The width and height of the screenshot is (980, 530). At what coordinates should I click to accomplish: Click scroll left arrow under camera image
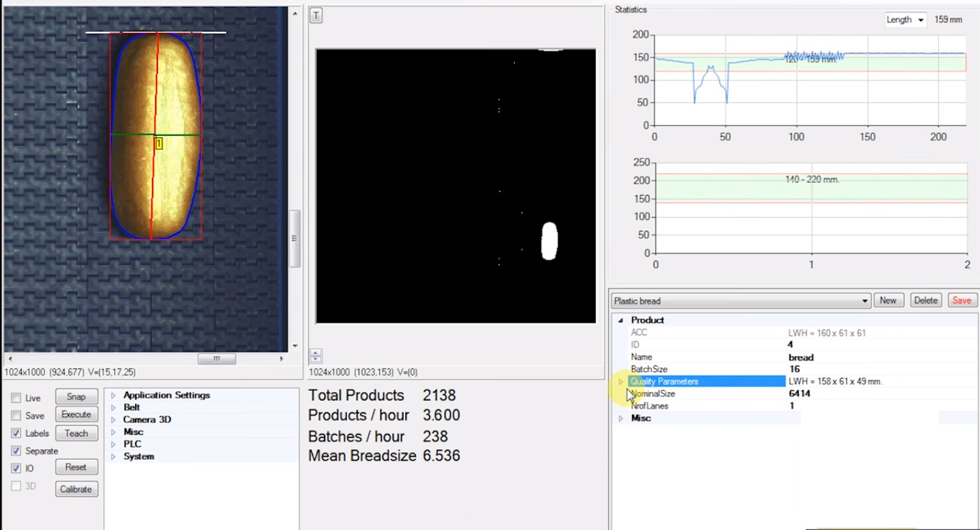[x=9, y=358]
